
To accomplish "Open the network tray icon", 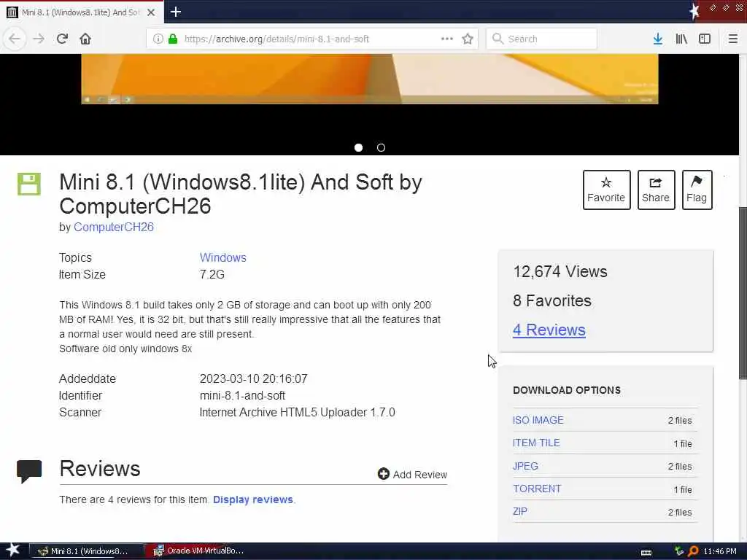I will (679, 551).
